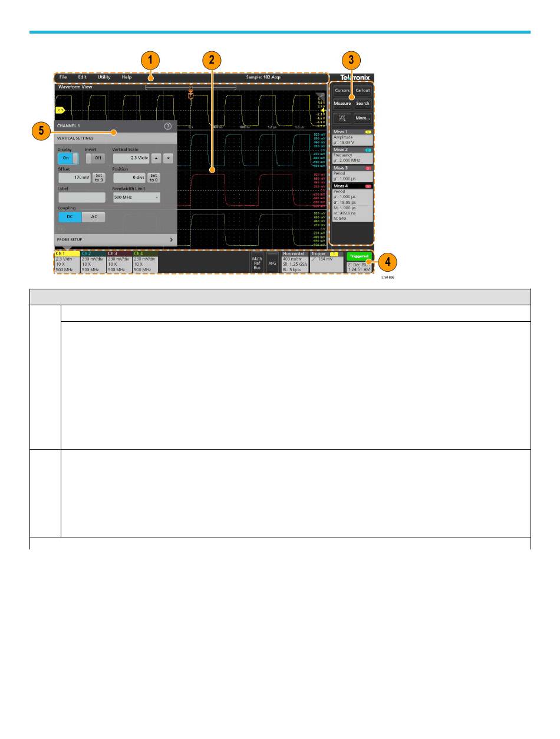Image resolution: width=560 pixels, height=739 pixels.
Task: Open the Meas 2 Frequency badge
Action: pos(353,154)
